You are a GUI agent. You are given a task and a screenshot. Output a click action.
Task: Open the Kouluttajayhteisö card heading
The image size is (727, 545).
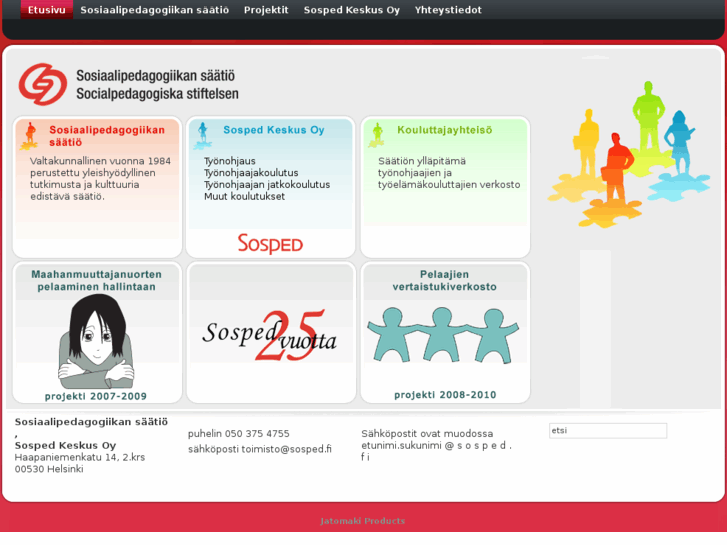[444, 130]
